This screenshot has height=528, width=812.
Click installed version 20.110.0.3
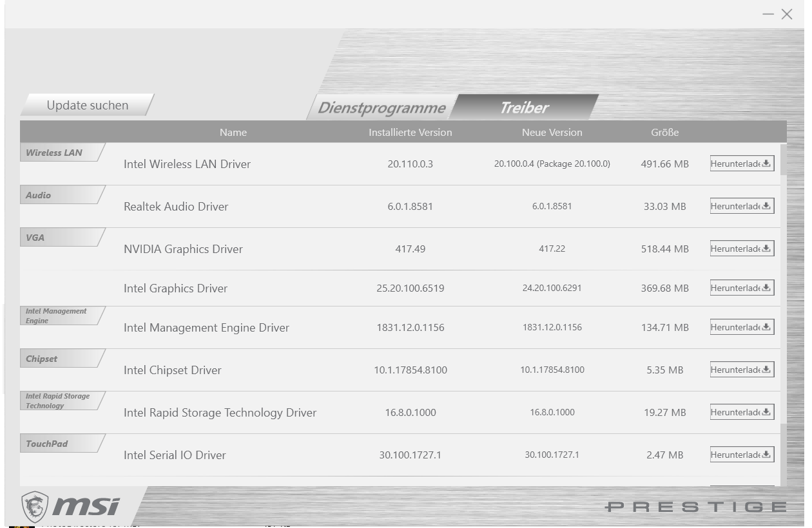click(410, 164)
